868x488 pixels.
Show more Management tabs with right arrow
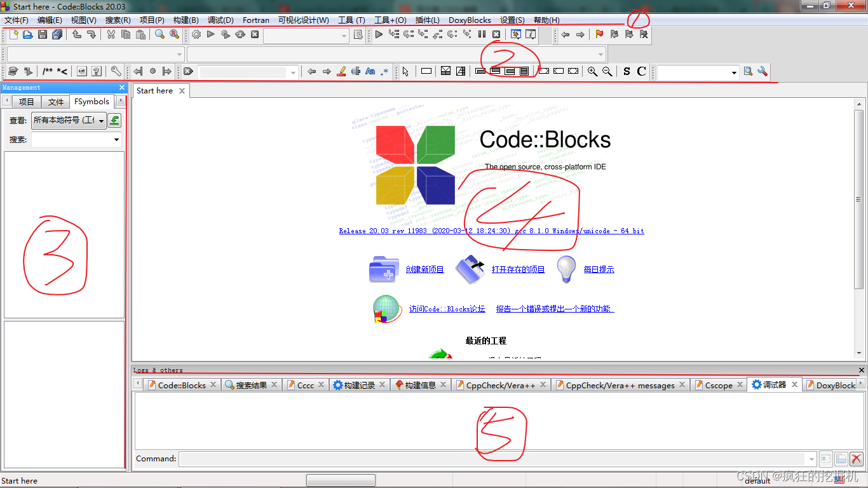coord(120,101)
